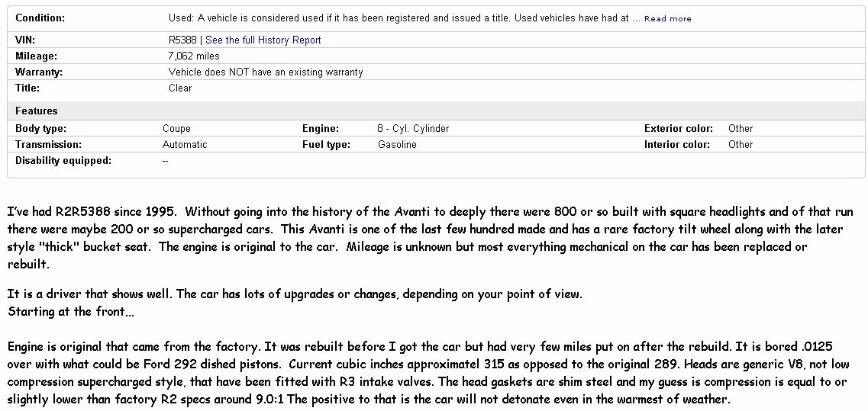Open the 'Read more' condition link
This screenshot has height=411, width=868.
click(x=668, y=19)
